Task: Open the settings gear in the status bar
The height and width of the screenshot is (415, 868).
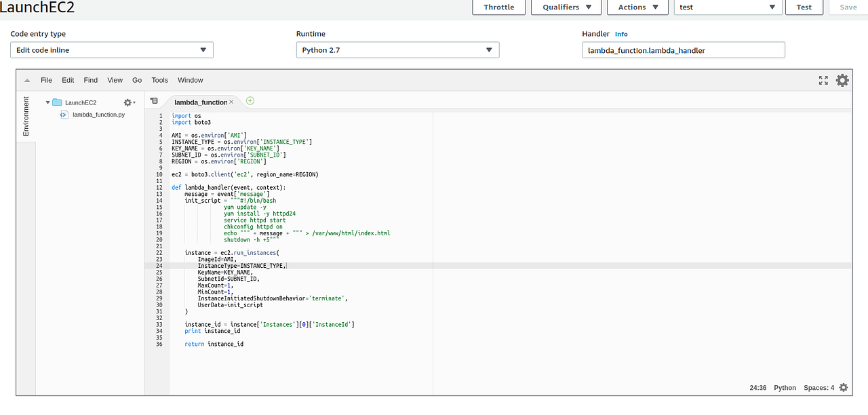Action: [843, 387]
